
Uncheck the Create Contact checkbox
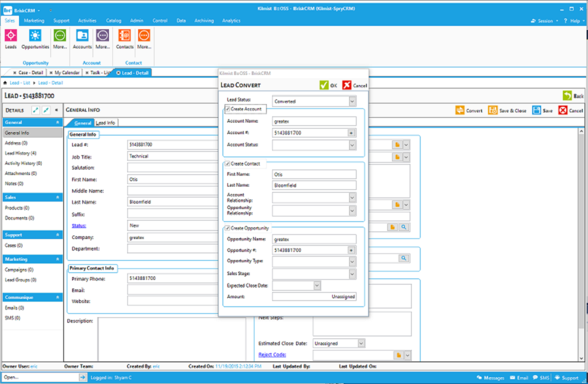point(227,164)
